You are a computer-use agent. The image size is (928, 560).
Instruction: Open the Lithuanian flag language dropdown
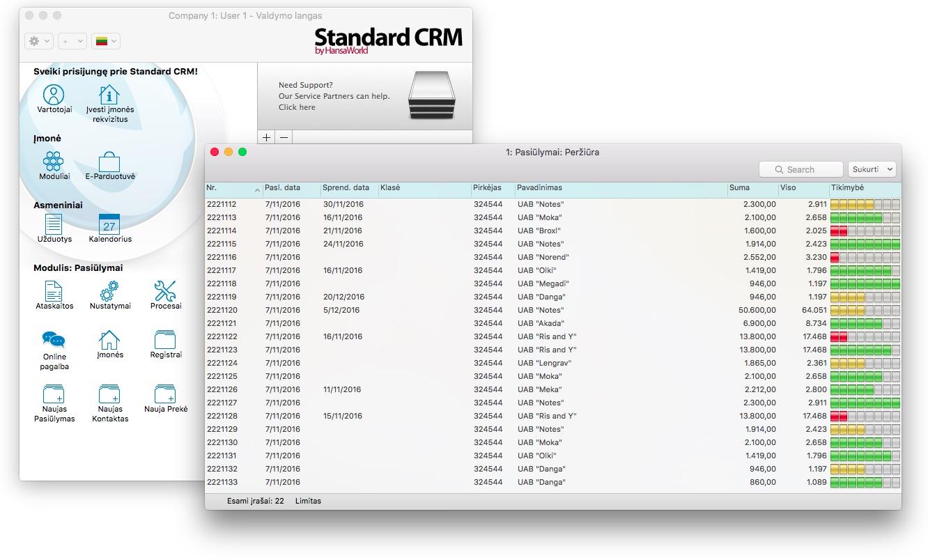click(105, 41)
